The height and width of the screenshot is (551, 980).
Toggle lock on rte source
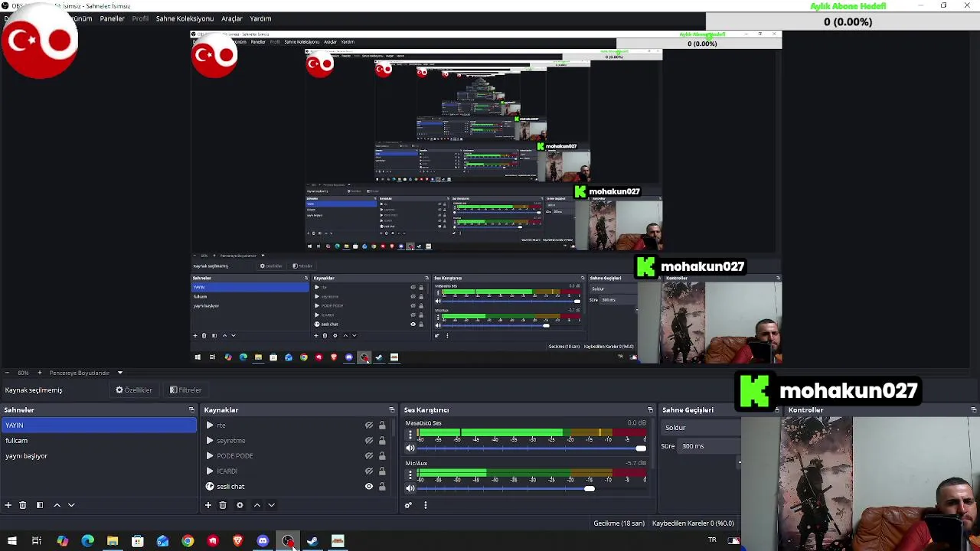click(x=382, y=425)
